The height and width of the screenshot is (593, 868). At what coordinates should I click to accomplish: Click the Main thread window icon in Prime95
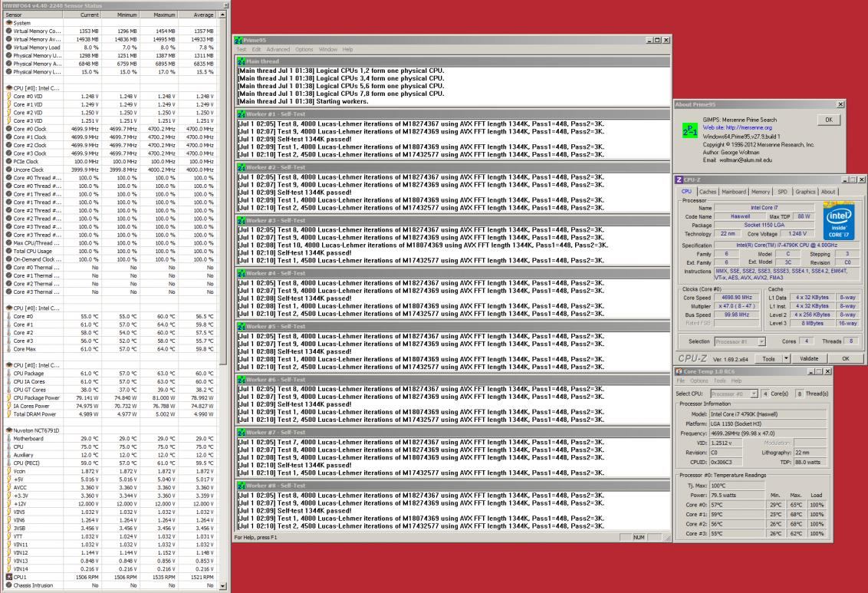click(242, 61)
